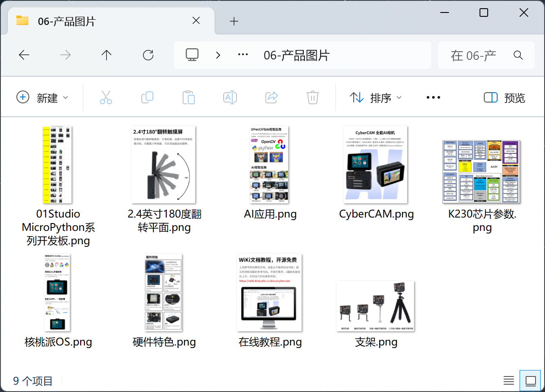Click the file name CyberCAM.png
The width and height of the screenshot is (545, 392).
tap(377, 214)
